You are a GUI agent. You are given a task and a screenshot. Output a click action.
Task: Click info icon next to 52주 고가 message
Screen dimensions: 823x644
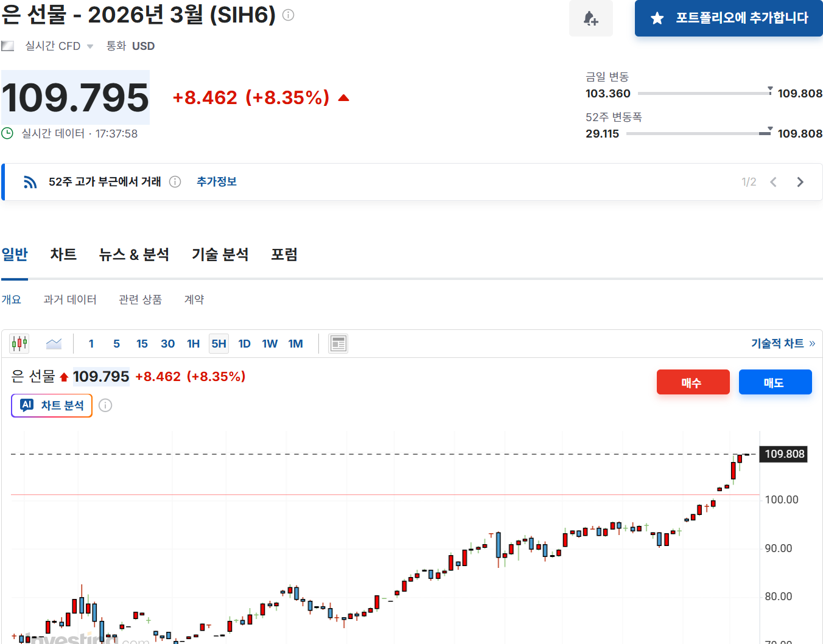coord(175,182)
